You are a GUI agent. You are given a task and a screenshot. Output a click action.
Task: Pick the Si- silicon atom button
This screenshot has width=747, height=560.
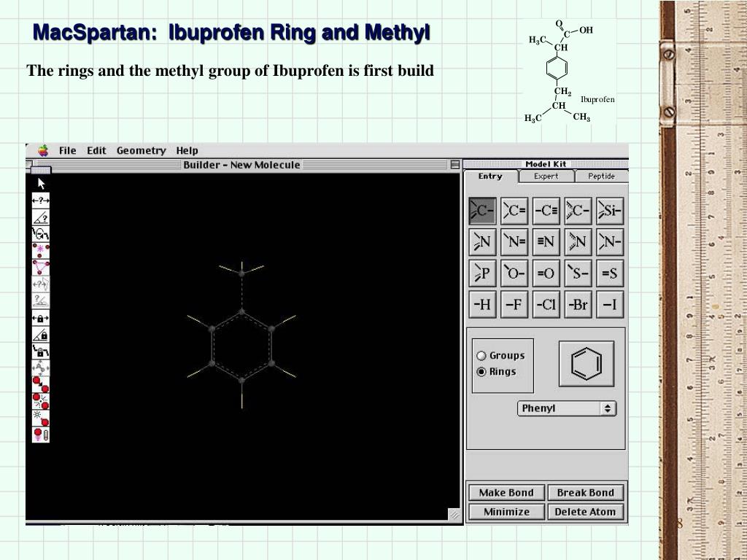(610, 211)
